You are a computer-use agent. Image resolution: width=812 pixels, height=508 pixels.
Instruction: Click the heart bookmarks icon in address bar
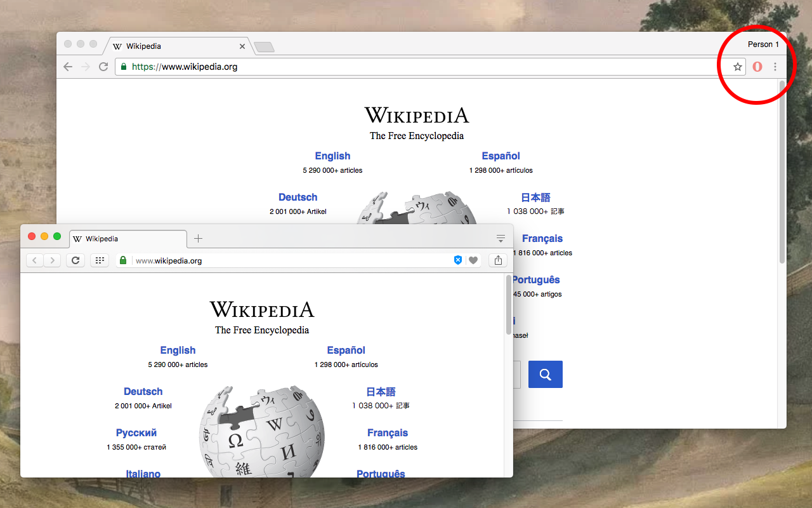pos(474,260)
